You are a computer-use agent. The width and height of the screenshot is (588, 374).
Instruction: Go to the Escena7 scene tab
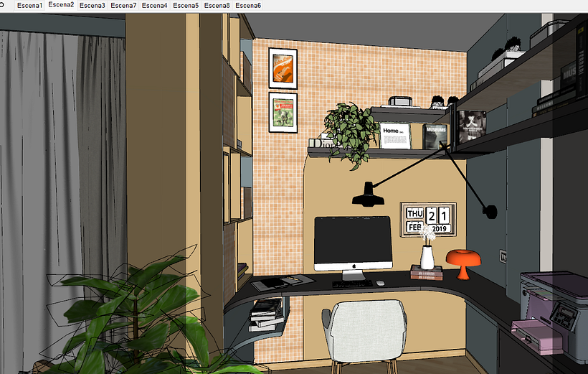click(x=123, y=5)
